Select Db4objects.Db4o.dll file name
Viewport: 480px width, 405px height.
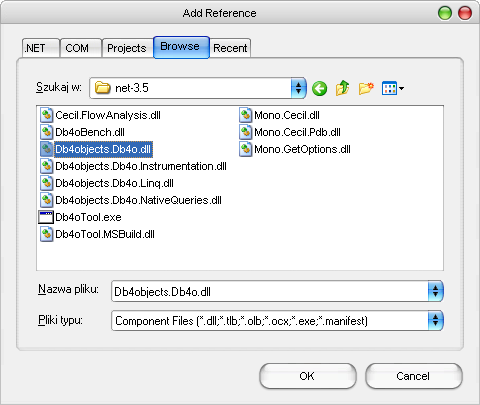pyautogui.click(x=103, y=149)
